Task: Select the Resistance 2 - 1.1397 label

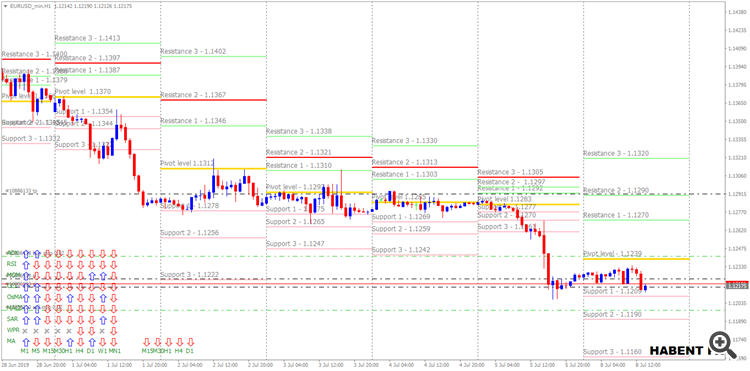Action: 87,58
